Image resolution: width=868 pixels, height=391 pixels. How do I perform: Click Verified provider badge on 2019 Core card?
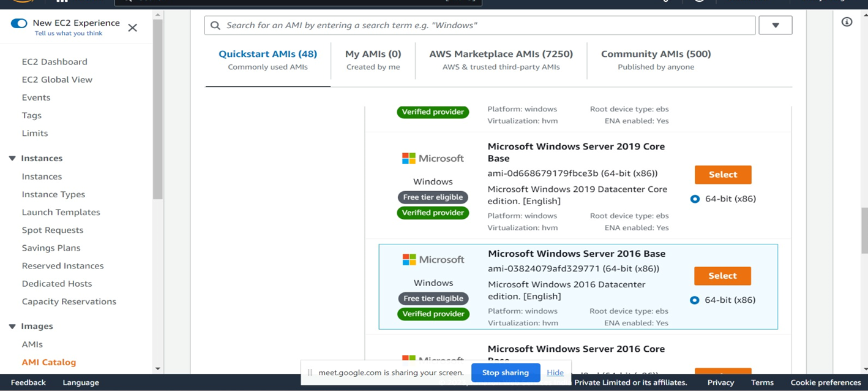[433, 213]
